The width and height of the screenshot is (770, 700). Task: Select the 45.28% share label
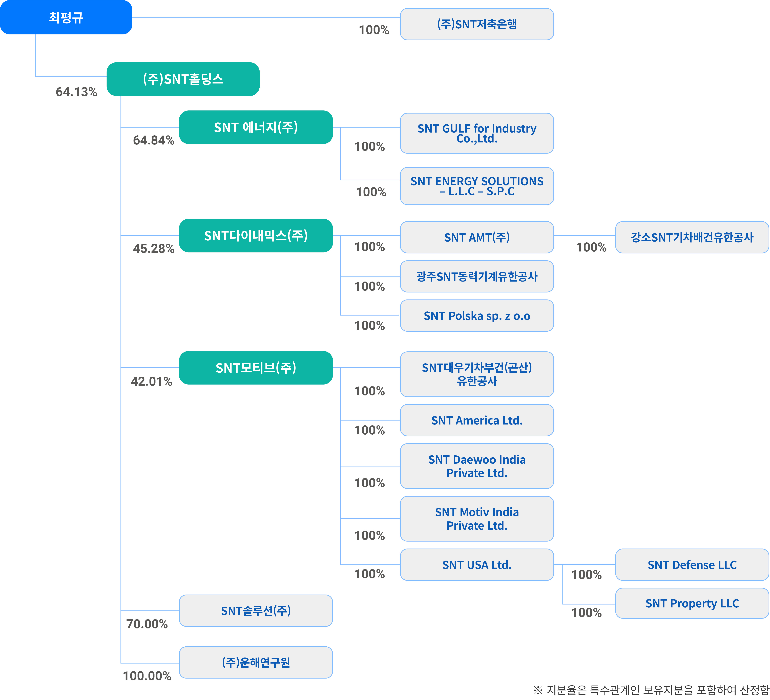[x=154, y=249]
